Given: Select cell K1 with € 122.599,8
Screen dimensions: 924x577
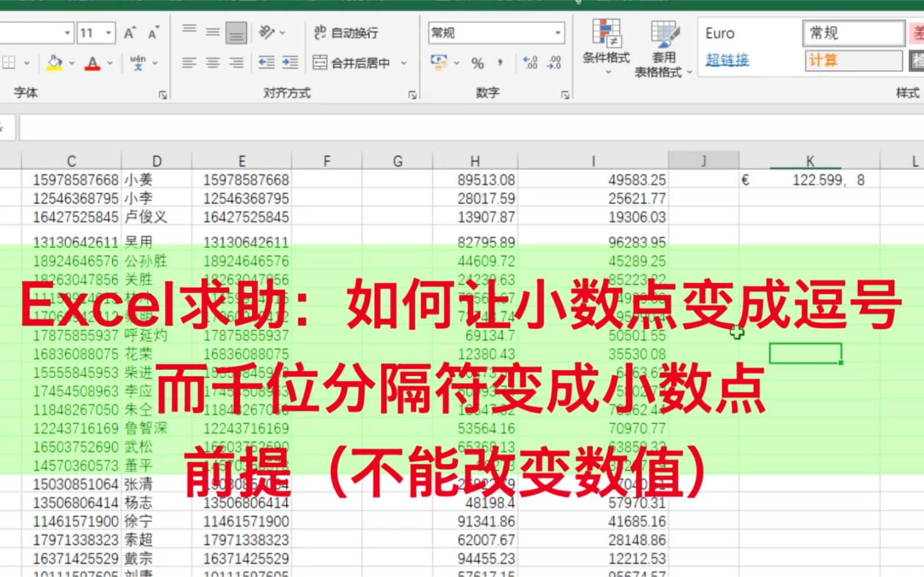Looking at the screenshot, I should click(x=810, y=180).
